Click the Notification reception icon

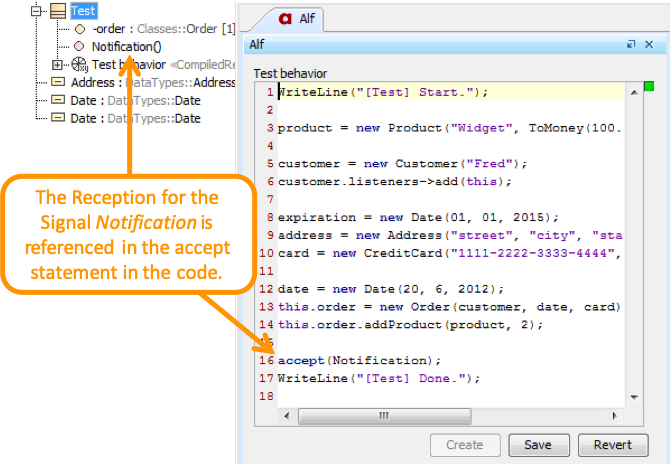79,46
